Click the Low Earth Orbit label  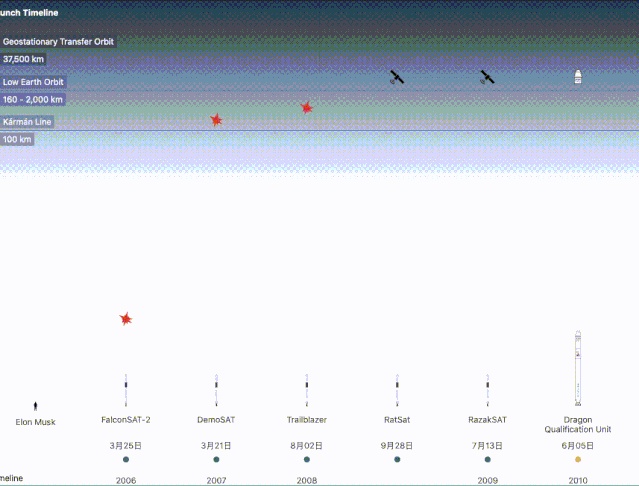point(33,82)
